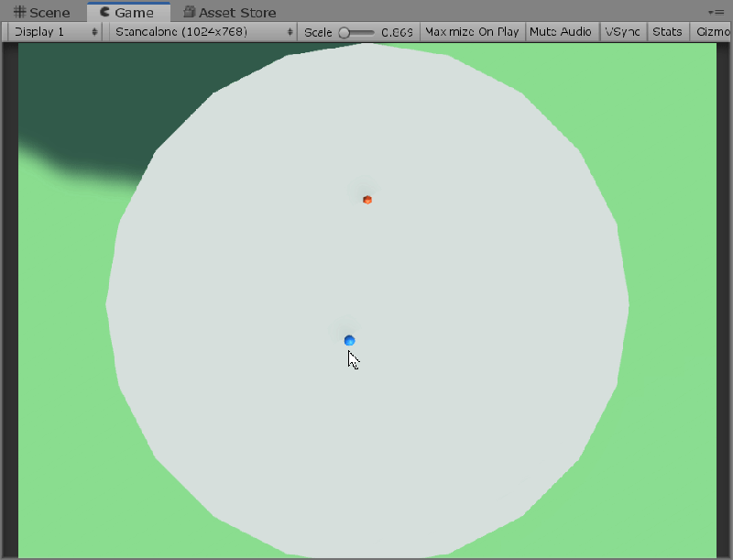Click the grid icon on the Scene tab
733x560 pixels.
tap(18, 12)
